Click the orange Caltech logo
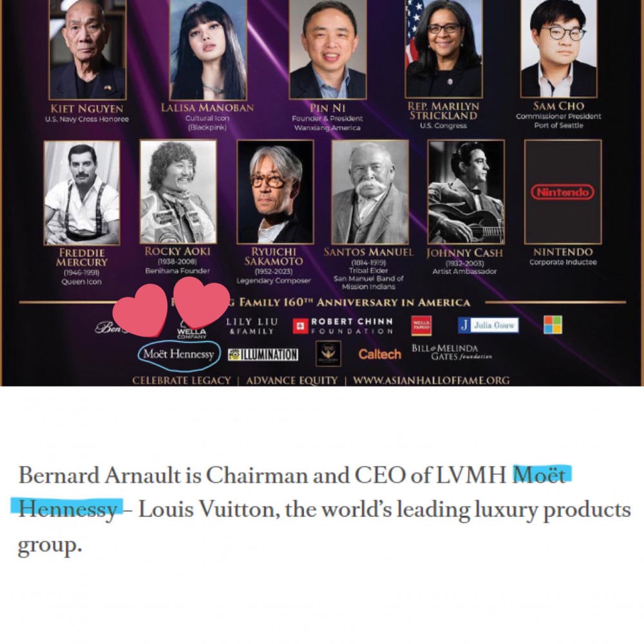 [379, 354]
